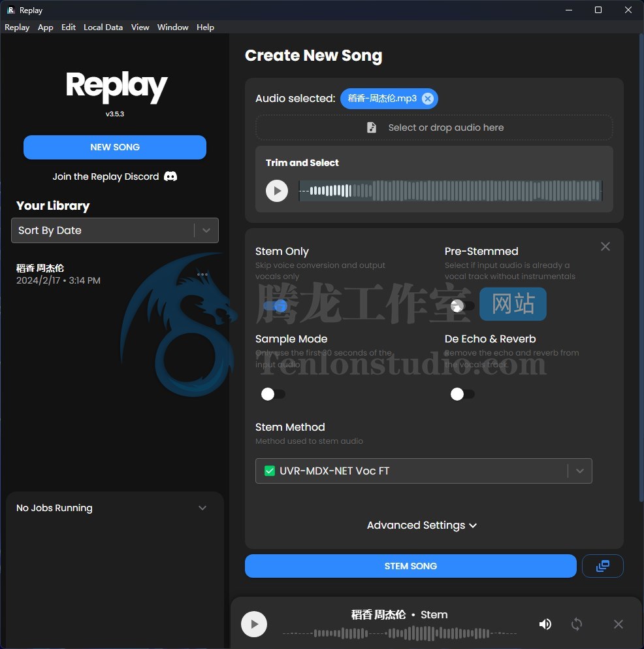The width and height of the screenshot is (644, 649).
Task: Expand Advanced Settings
Action: [x=422, y=525]
